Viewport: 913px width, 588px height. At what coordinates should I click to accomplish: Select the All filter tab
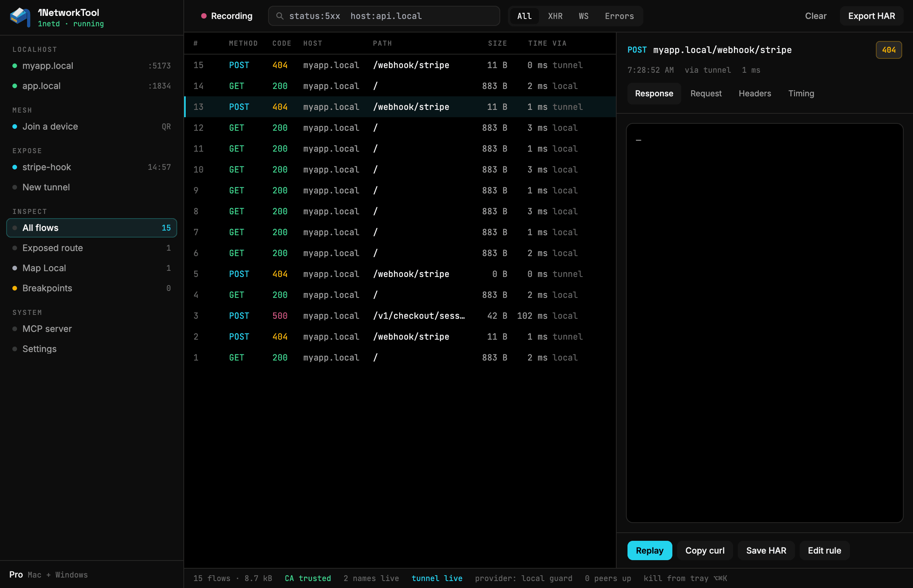pos(524,16)
